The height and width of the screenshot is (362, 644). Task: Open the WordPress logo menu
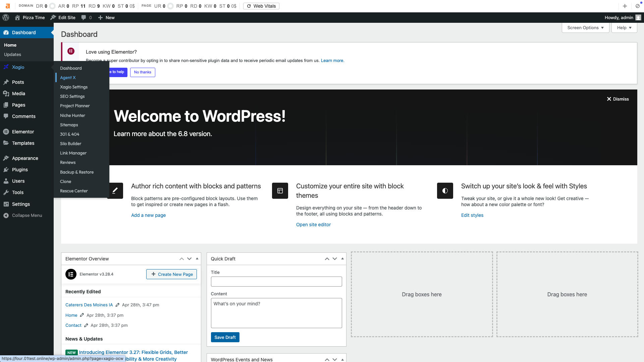[x=6, y=17]
